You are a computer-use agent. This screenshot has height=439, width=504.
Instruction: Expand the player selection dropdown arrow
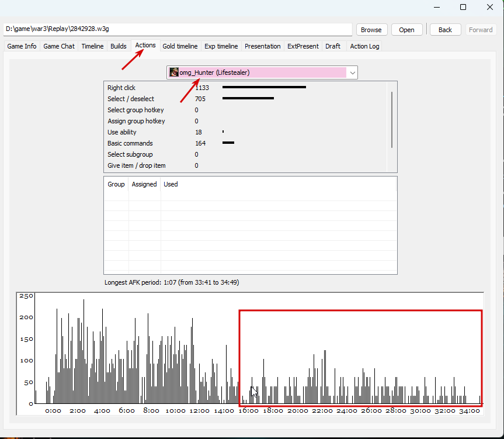[352, 72]
